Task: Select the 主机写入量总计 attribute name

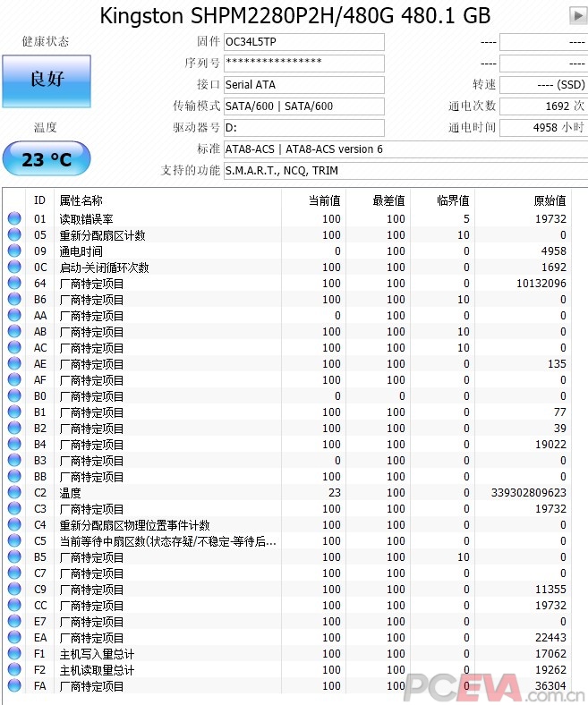Action: pos(98,654)
